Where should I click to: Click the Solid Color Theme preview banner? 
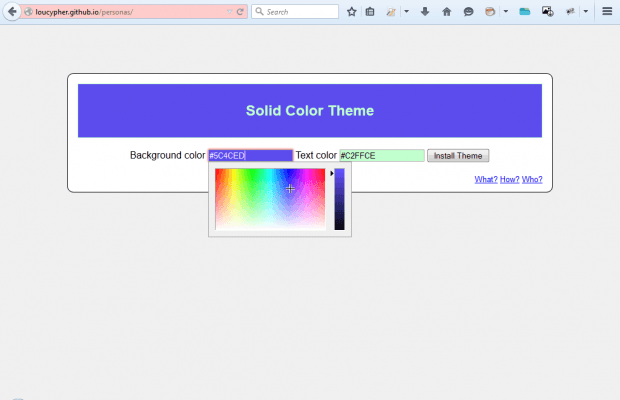310,111
